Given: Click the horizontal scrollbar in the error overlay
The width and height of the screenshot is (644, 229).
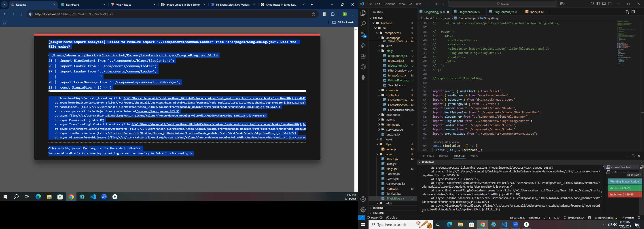Looking at the screenshot, I should click(x=177, y=91).
